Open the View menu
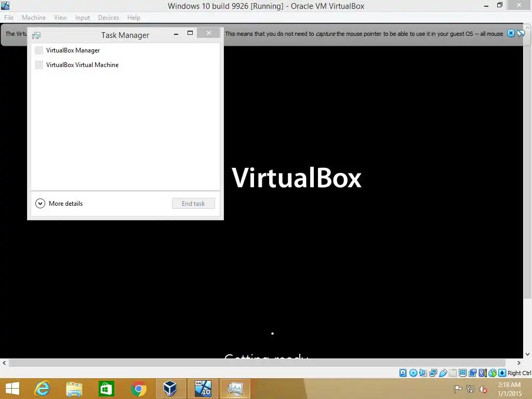The image size is (532, 399). point(60,17)
